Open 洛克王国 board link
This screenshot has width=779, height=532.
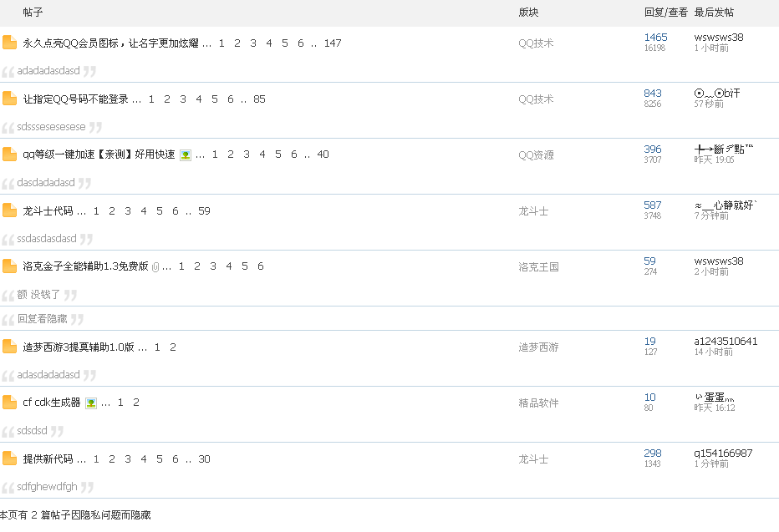point(538,267)
